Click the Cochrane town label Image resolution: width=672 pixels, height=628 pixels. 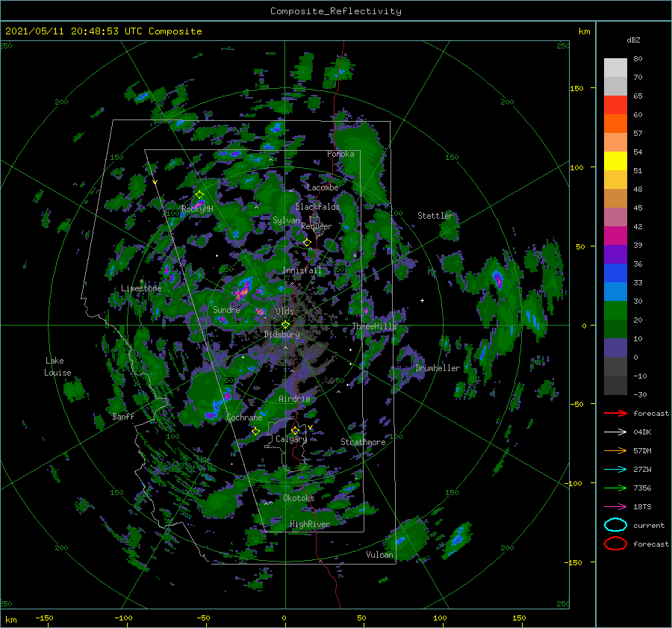pyautogui.click(x=244, y=417)
